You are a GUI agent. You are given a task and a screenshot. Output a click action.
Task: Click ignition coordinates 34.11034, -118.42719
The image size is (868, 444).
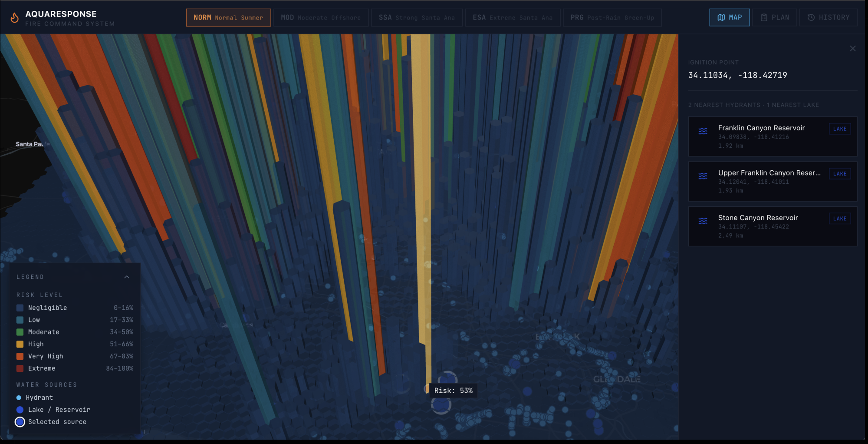(737, 76)
